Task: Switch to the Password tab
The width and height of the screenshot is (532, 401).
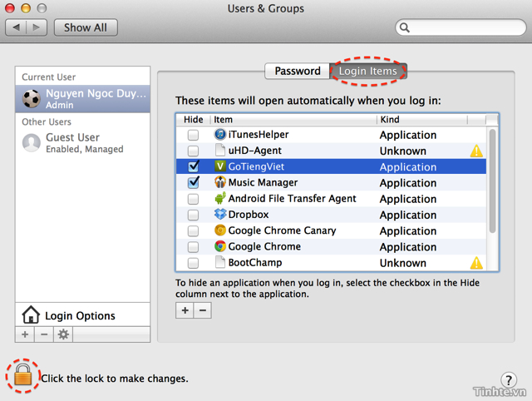Action: [298, 71]
